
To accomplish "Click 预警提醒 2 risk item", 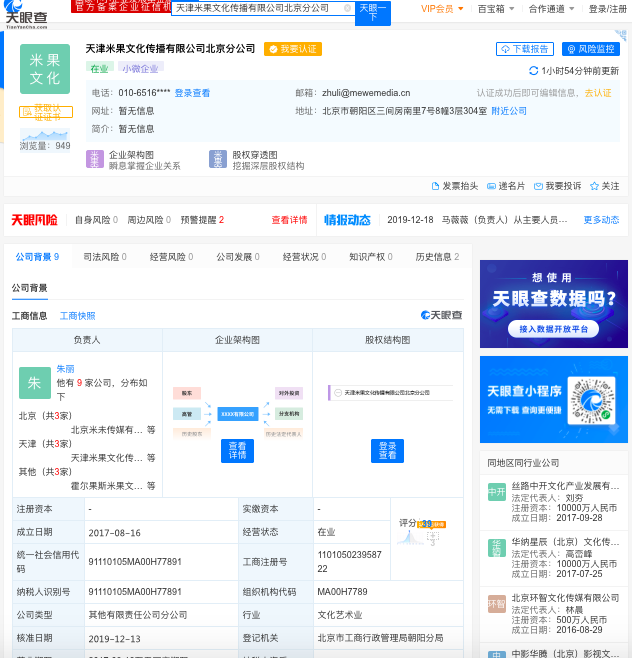I will 202,220.
